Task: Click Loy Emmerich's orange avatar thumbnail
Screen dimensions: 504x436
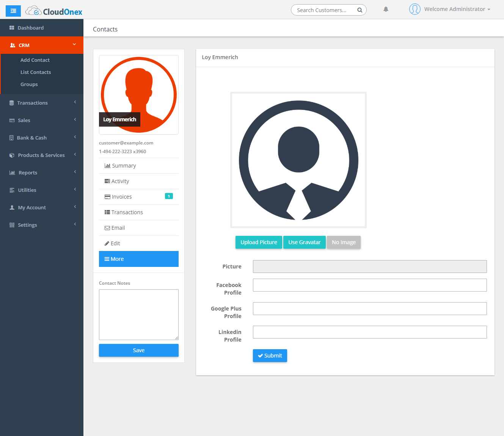Action: 139,95
